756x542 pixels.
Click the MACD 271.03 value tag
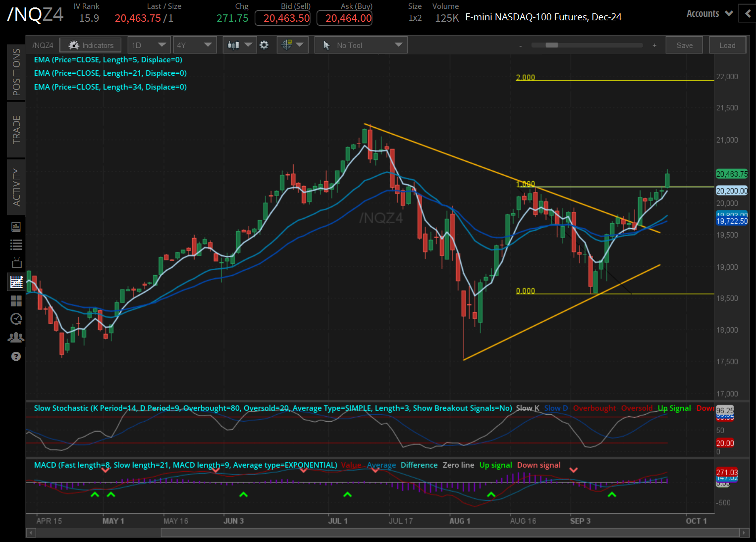pos(727,472)
